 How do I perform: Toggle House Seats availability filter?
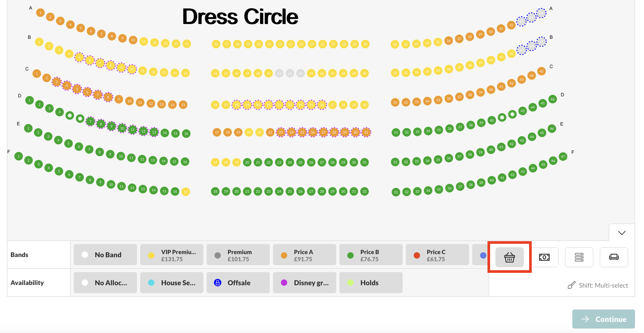point(172,283)
